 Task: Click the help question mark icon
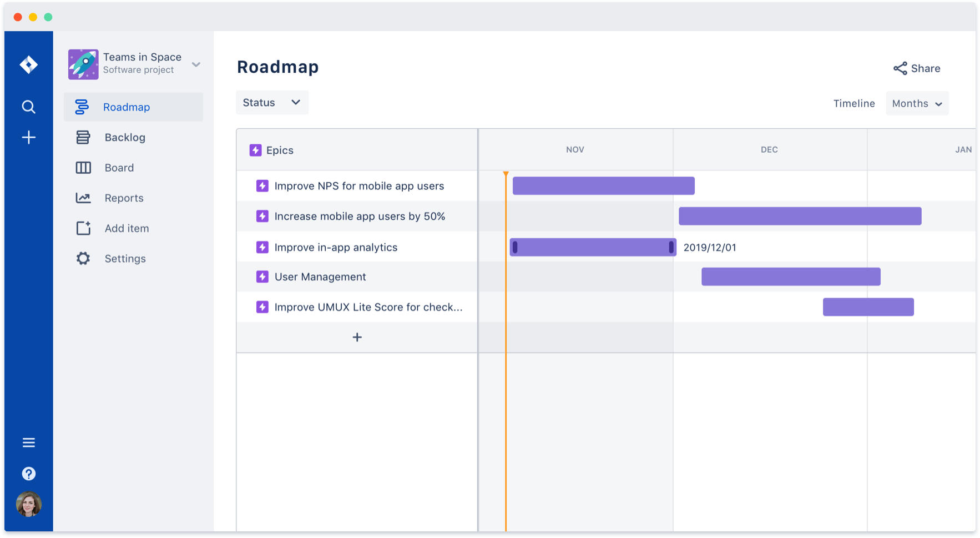(x=28, y=473)
